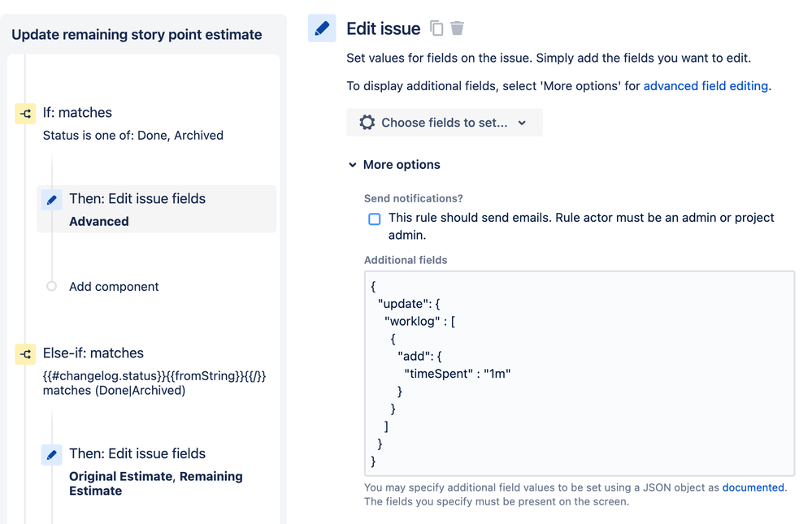
Task: Click the Update remaining story point estimate title
Action: 137,35
